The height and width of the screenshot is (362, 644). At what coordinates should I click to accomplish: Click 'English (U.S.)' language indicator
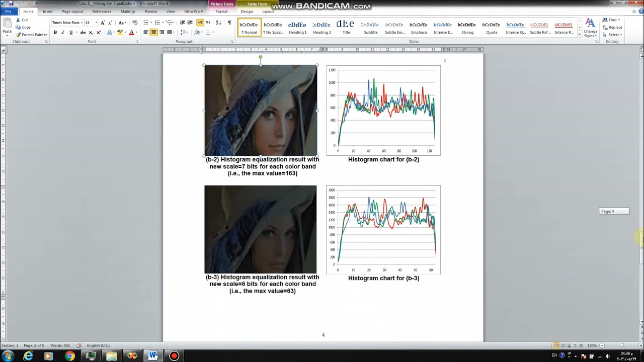click(x=98, y=345)
